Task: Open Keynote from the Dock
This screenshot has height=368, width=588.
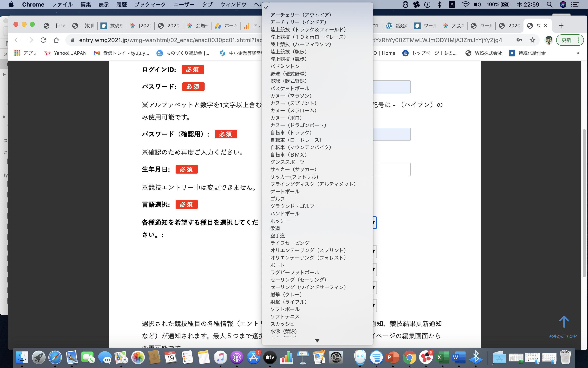Action: tap(303, 357)
